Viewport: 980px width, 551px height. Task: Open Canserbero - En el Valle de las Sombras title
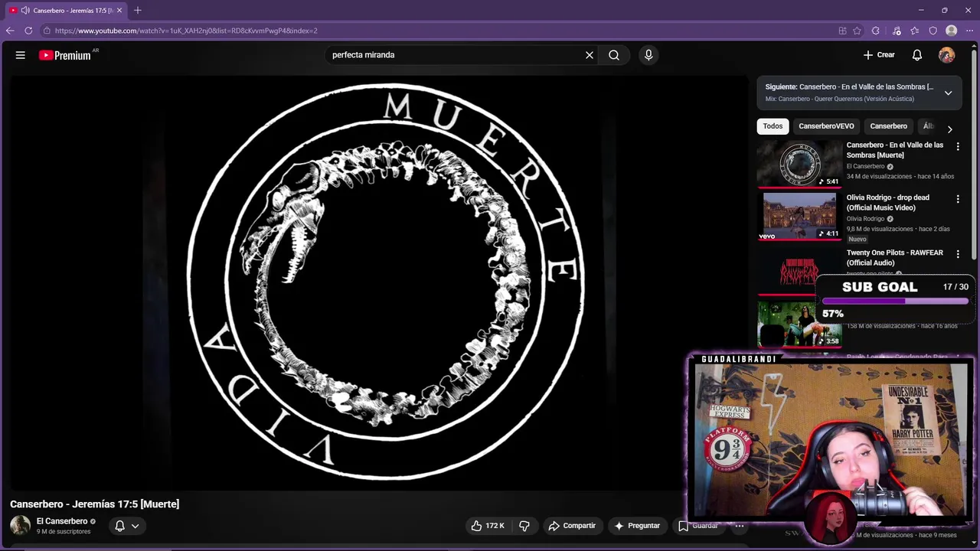click(895, 150)
